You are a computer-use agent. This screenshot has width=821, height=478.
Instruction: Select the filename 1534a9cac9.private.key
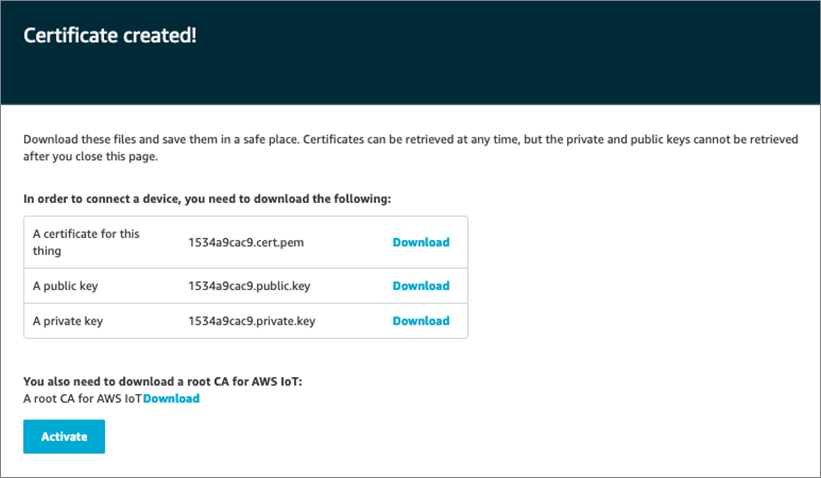click(x=252, y=321)
